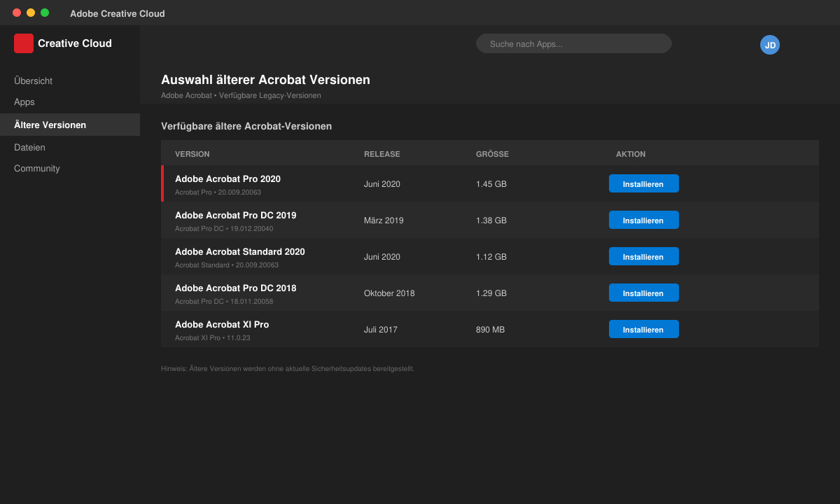This screenshot has height=504, width=840.
Task: Click the '1.29 GB' size value
Action: [491, 293]
